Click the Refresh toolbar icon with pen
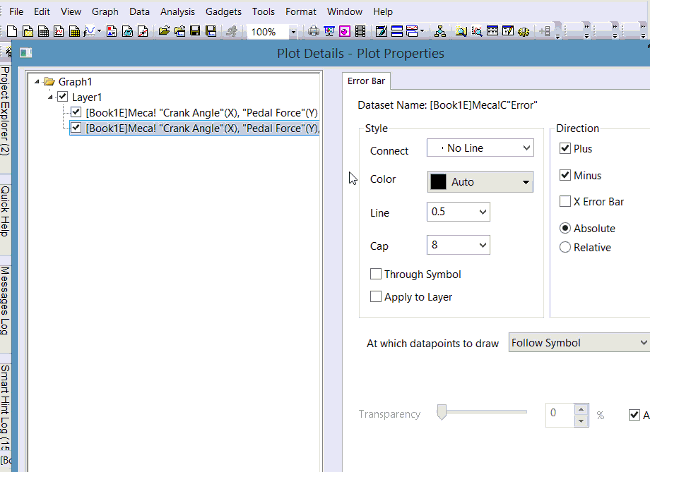 click(381, 31)
